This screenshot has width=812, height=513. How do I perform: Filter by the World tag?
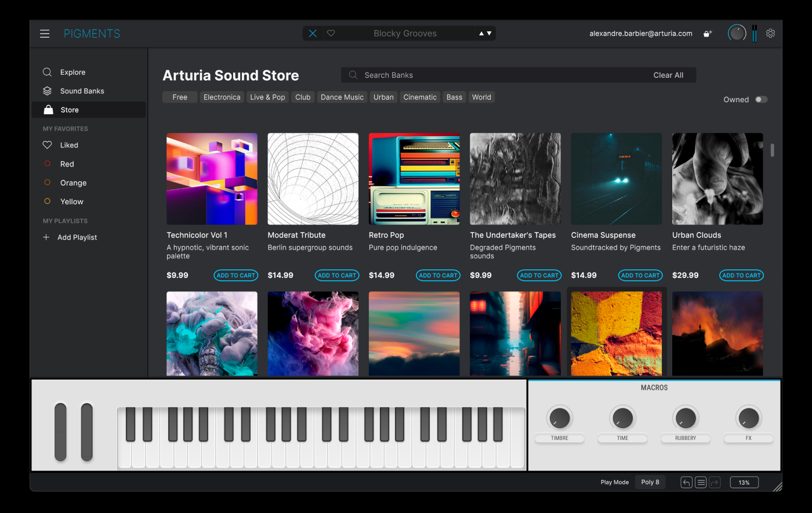click(x=481, y=97)
